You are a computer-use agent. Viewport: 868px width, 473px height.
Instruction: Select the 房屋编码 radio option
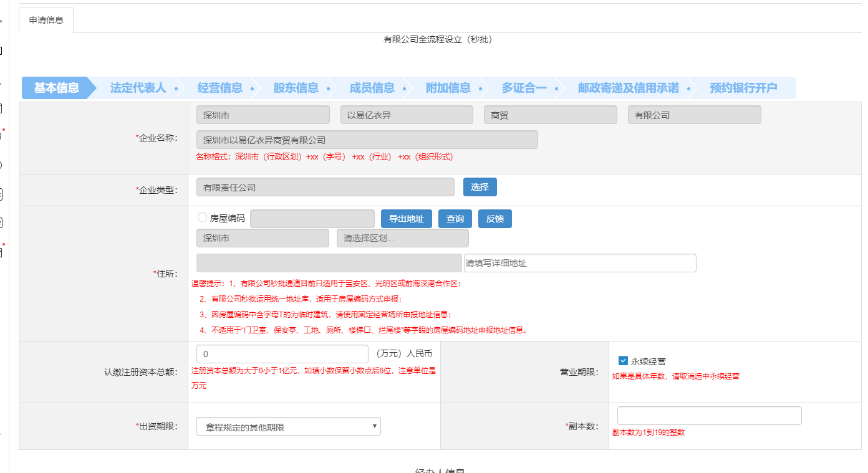coord(202,216)
